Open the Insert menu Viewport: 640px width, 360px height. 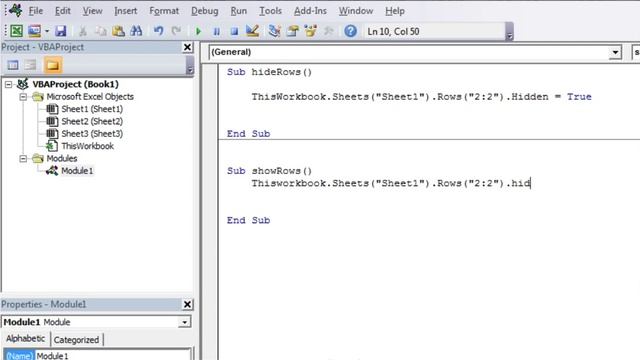click(126, 11)
